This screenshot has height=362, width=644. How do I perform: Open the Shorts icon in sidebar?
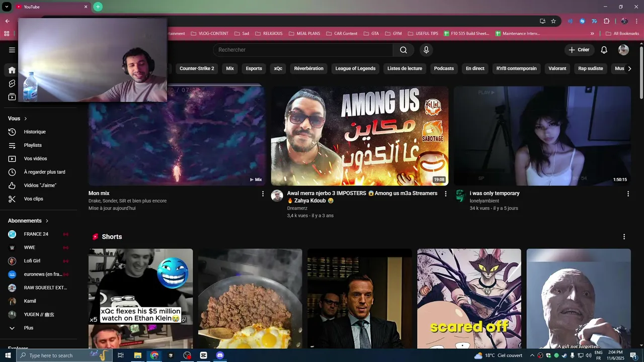pos(12,83)
